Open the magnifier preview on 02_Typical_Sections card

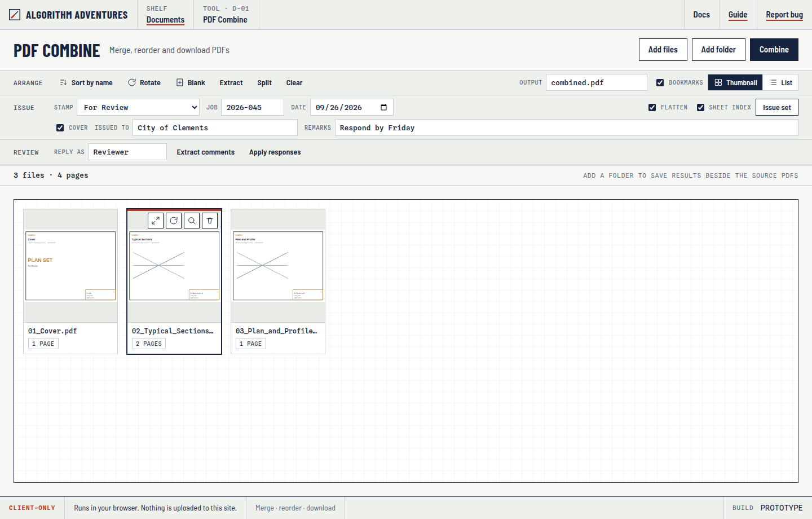point(192,221)
